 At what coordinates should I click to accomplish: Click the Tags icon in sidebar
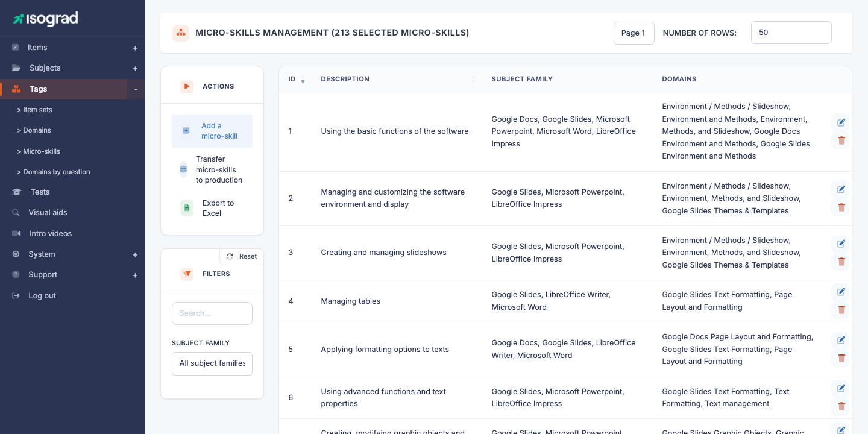click(x=16, y=89)
